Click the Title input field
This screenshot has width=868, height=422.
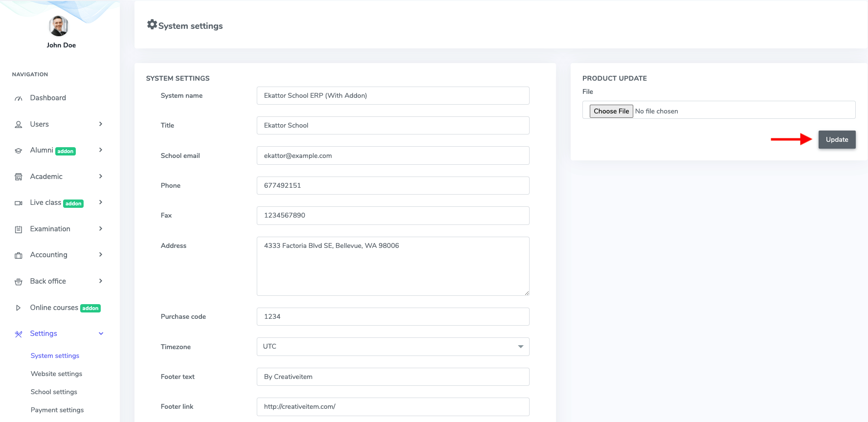393,126
